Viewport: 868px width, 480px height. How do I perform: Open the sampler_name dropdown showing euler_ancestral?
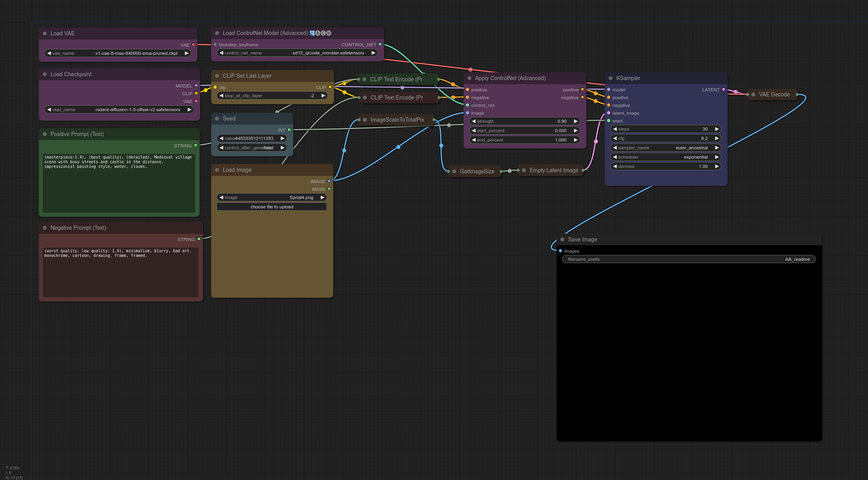[x=665, y=148]
